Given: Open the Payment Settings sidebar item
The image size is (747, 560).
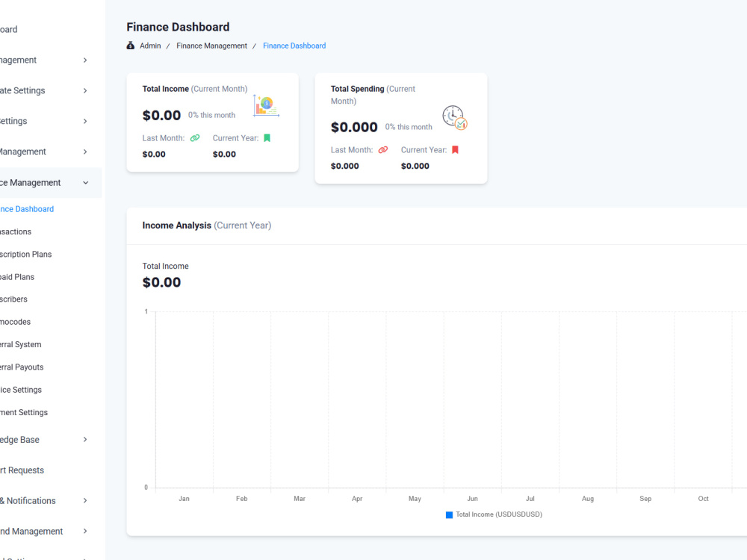Looking at the screenshot, I should tap(24, 412).
